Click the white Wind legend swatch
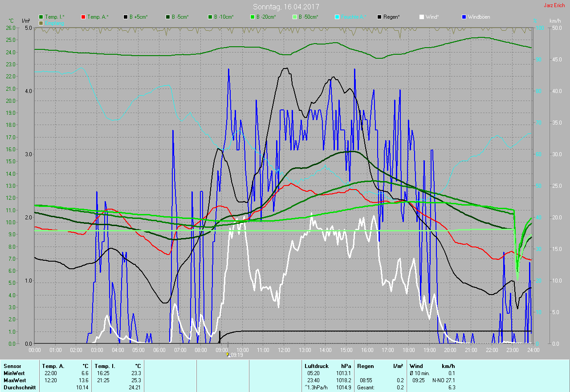The width and height of the screenshot is (570, 392). (421, 17)
